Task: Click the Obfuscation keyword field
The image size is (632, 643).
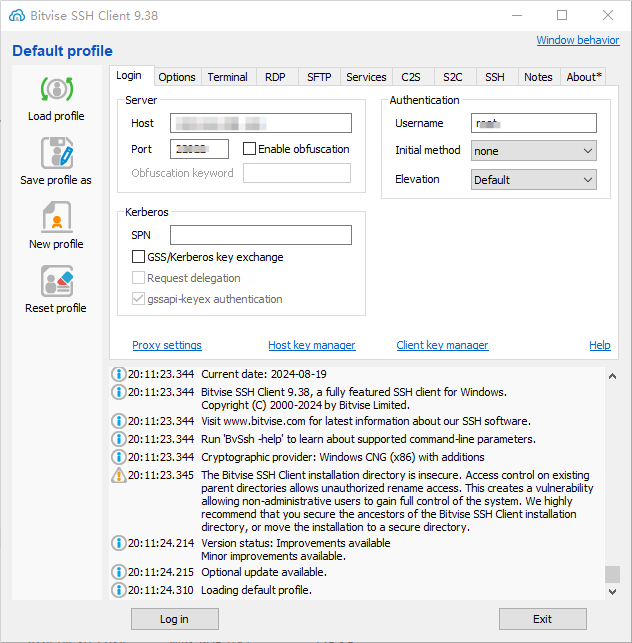Action: pyautogui.click(x=297, y=173)
